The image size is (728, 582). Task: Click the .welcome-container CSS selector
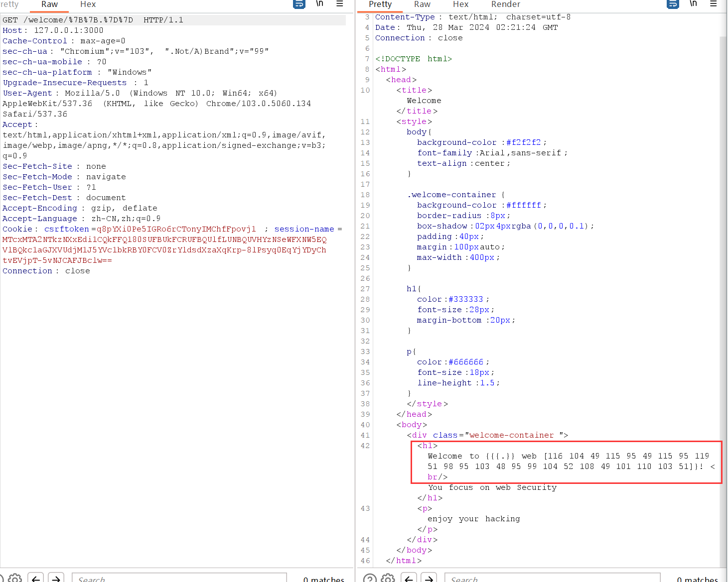pyautogui.click(x=452, y=195)
